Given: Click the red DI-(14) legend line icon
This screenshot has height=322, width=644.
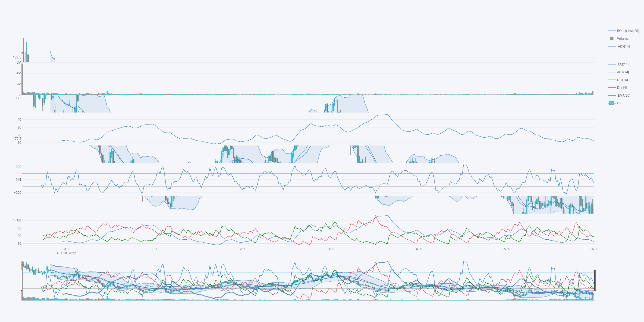Looking at the screenshot, I should (612, 88).
